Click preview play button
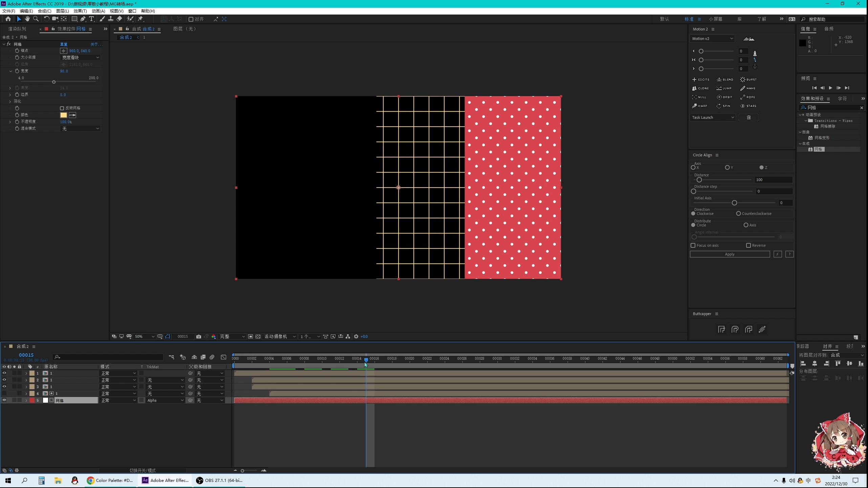The height and width of the screenshot is (488, 868). 830,88
